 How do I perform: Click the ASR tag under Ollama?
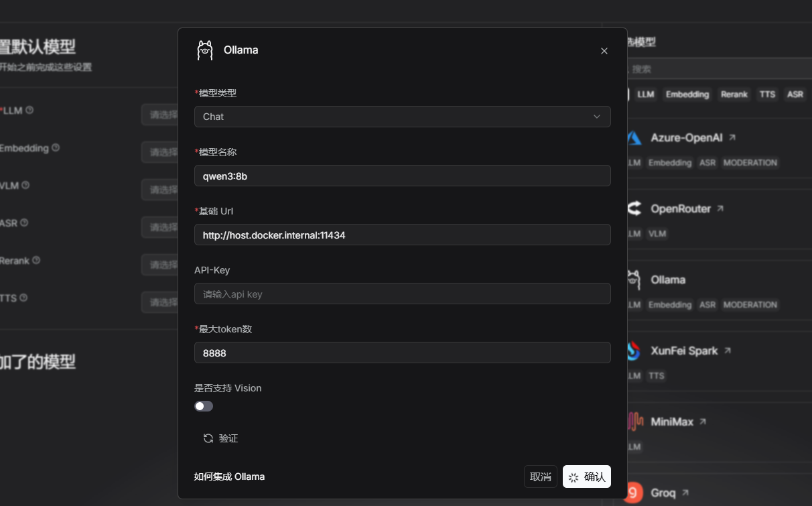[707, 305]
